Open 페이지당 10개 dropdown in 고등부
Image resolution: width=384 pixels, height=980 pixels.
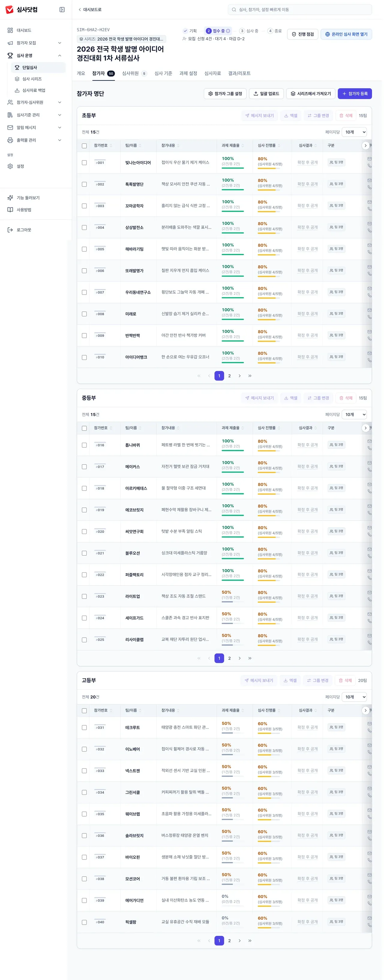(x=354, y=697)
